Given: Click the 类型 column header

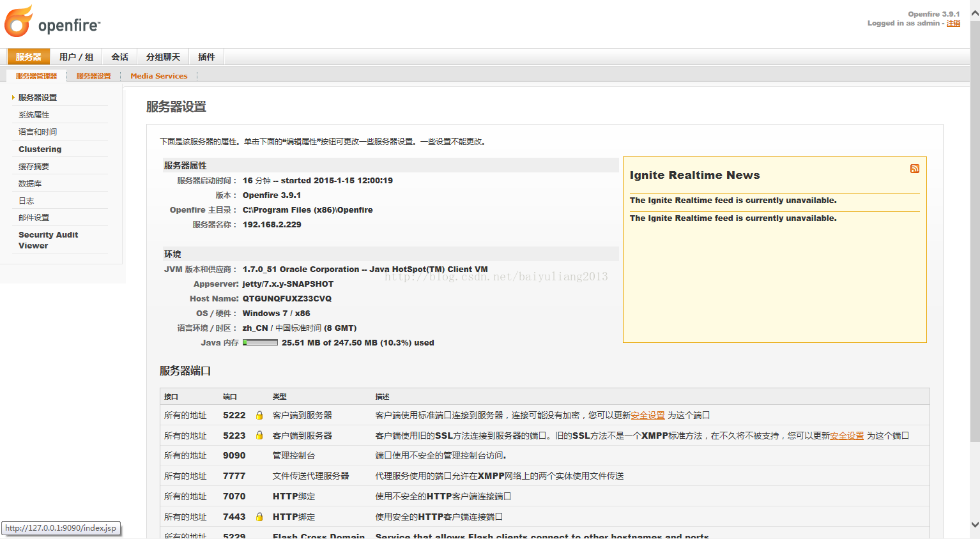Looking at the screenshot, I should click(x=279, y=397).
